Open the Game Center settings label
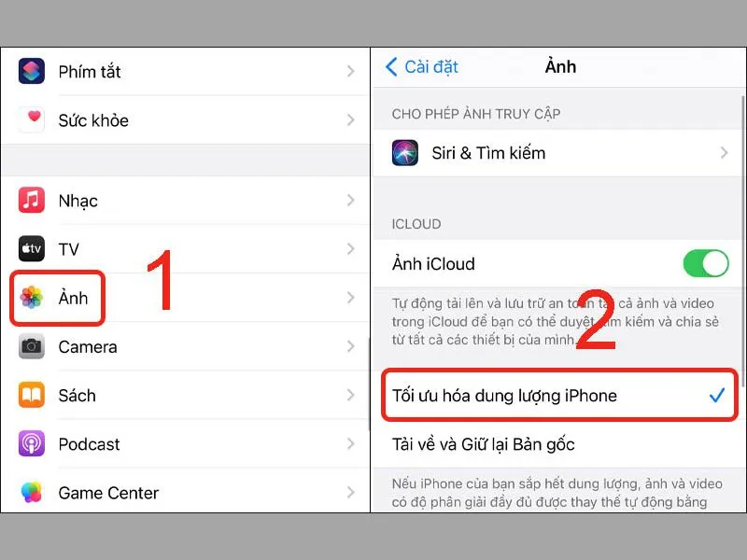Viewport: 747px width, 560px height. pos(108,493)
